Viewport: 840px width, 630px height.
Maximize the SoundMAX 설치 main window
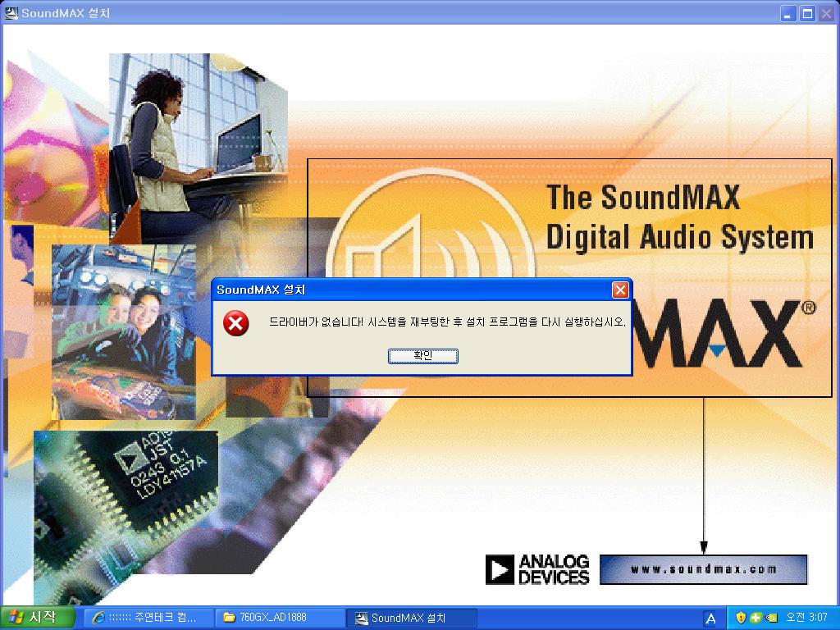pos(807,13)
